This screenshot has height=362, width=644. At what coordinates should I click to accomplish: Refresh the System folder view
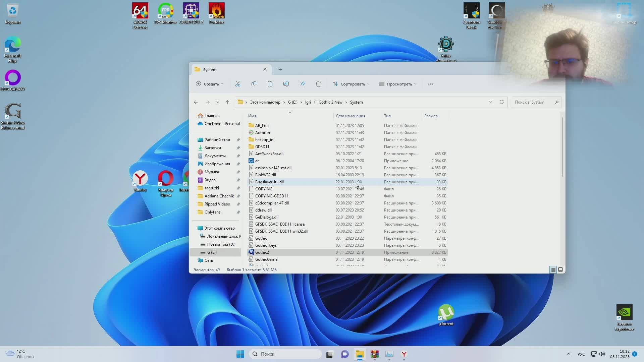502,102
